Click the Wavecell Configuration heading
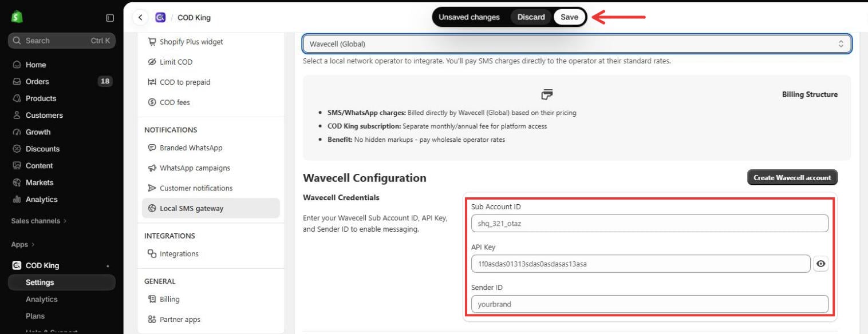Image resolution: width=868 pixels, height=334 pixels. (x=365, y=178)
